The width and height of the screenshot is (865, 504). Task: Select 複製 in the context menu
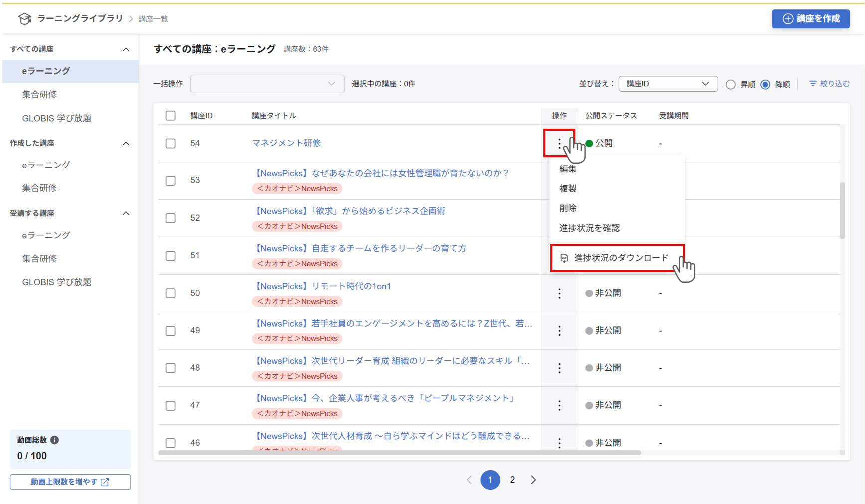pos(568,188)
